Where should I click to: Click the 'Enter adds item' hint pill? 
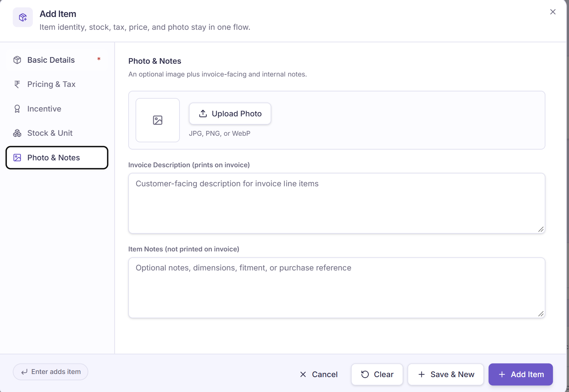[x=51, y=372]
